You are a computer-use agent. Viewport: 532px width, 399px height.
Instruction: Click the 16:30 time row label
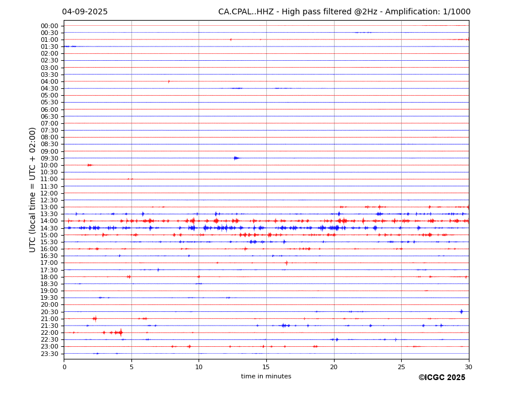(x=49, y=256)
